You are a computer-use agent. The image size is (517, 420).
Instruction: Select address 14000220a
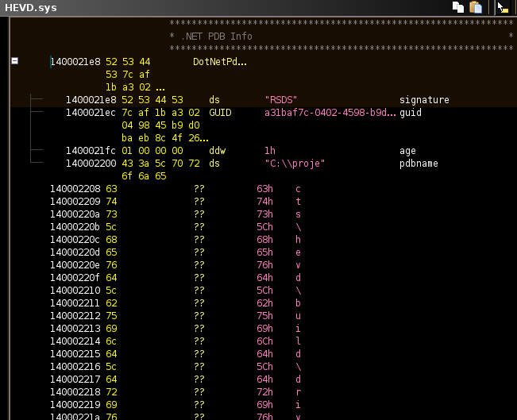[75, 214]
